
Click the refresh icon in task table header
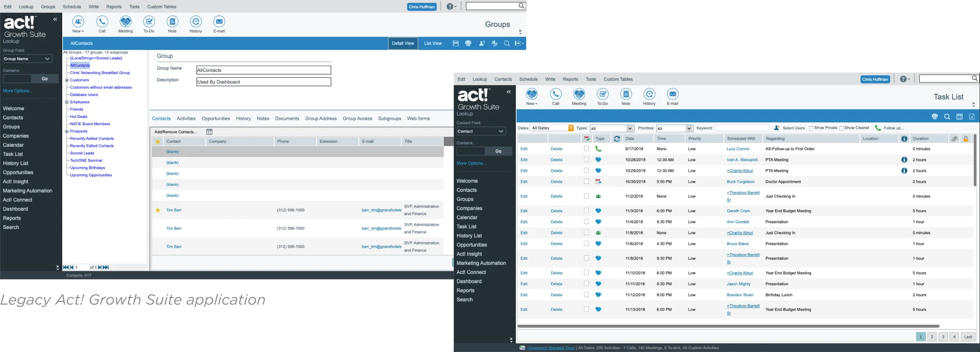pyautogui.click(x=617, y=139)
